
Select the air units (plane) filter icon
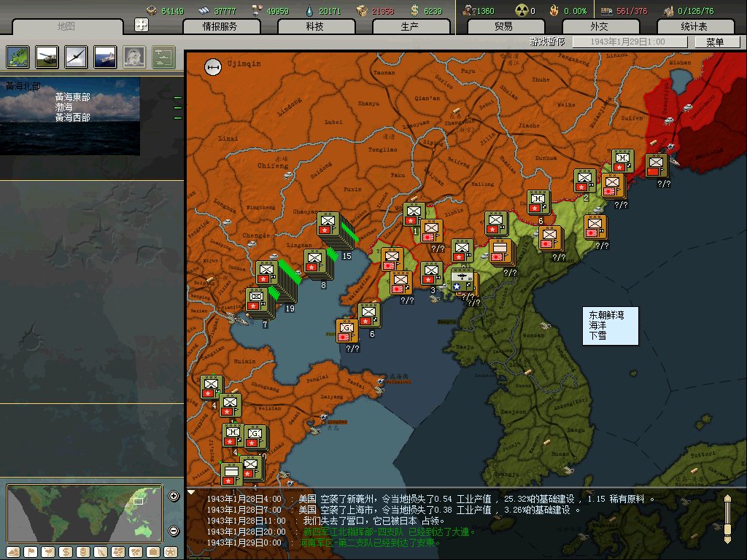point(76,57)
